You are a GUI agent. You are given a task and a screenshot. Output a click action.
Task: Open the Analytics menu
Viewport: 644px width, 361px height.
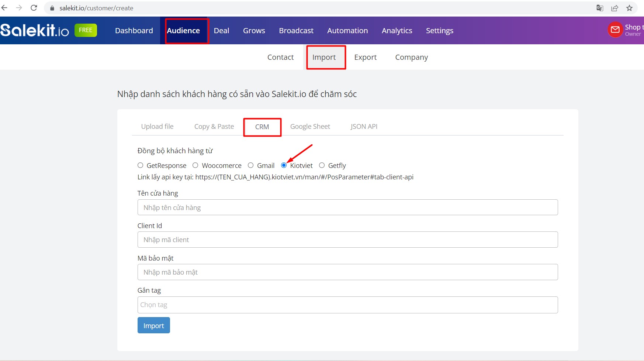click(397, 31)
